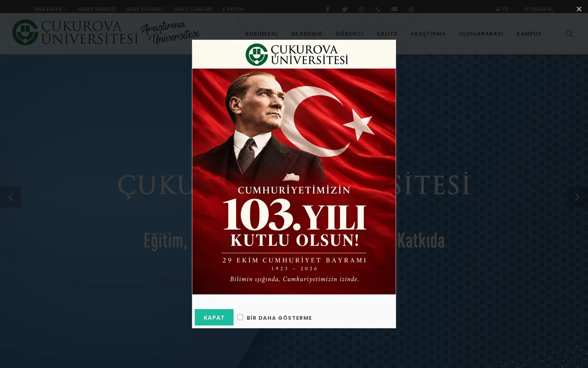Image resolution: width=588 pixels, height=368 pixels.
Task: Open HABER MERKEZİ link
Action: click(x=96, y=9)
